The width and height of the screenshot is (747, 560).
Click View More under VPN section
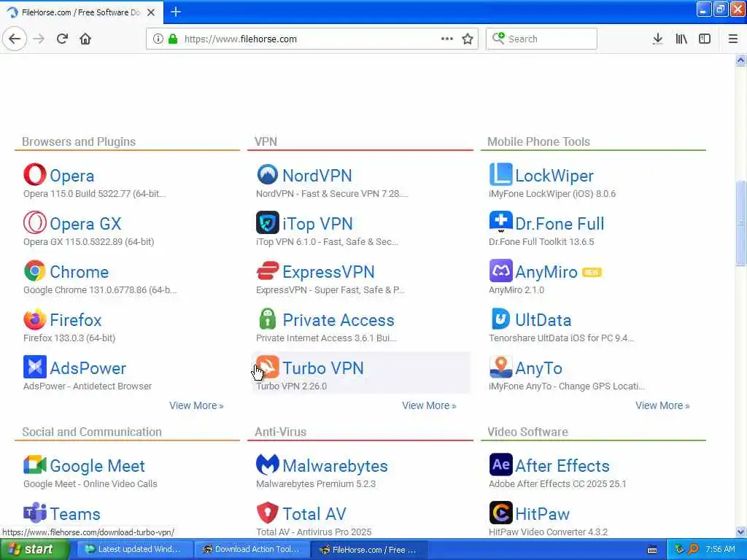[x=429, y=405]
